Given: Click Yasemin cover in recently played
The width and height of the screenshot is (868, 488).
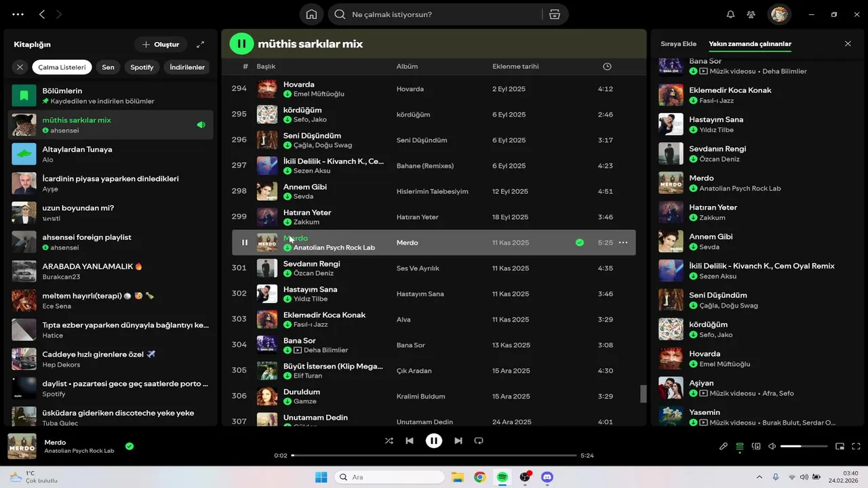Looking at the screenshot, I should pos(671,417).
